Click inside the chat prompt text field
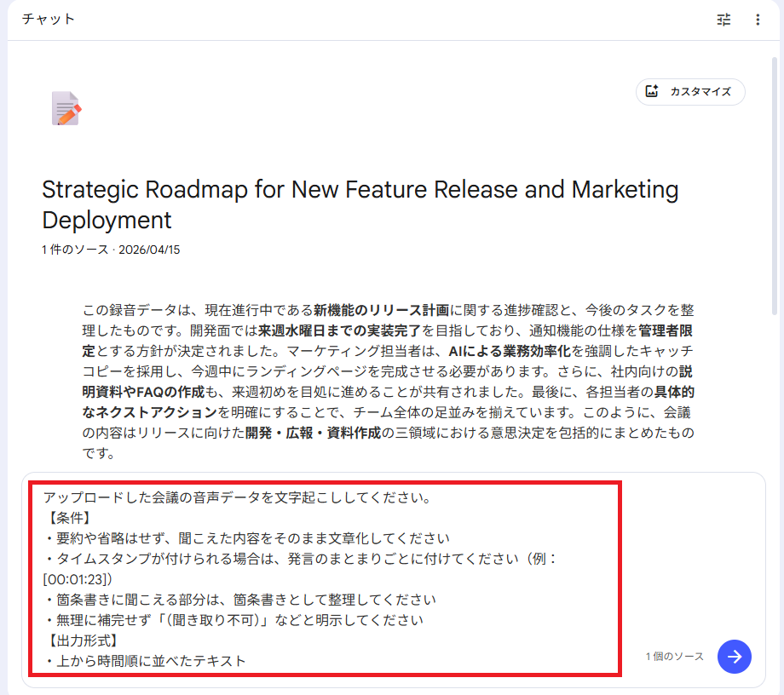The image size is (784, 695). (325, 578)
